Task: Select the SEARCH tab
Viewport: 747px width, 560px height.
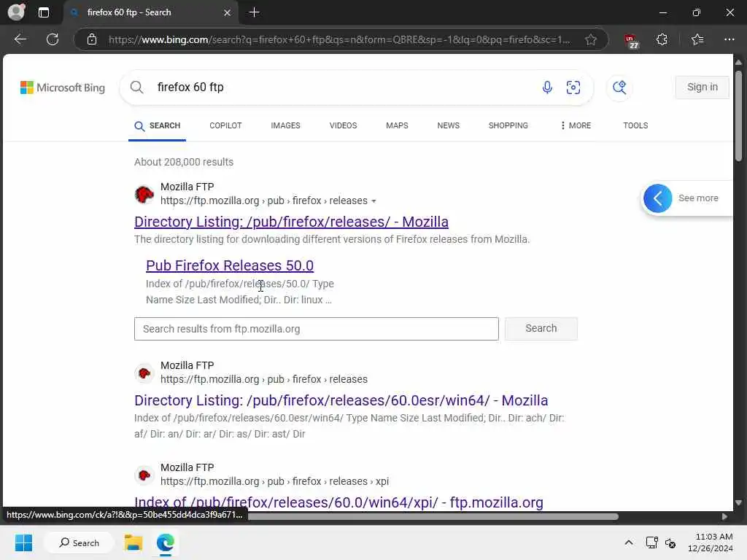Action: click(x=158, y=125)
